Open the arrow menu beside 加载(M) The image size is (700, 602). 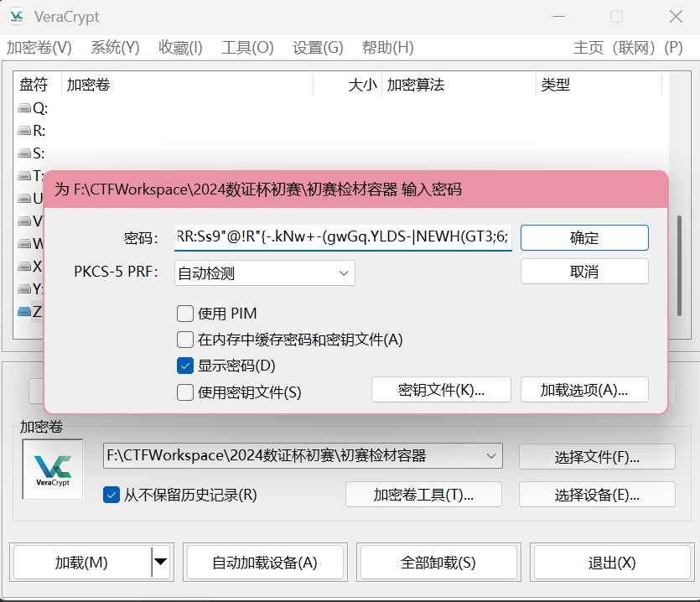(x=160, y=562)
